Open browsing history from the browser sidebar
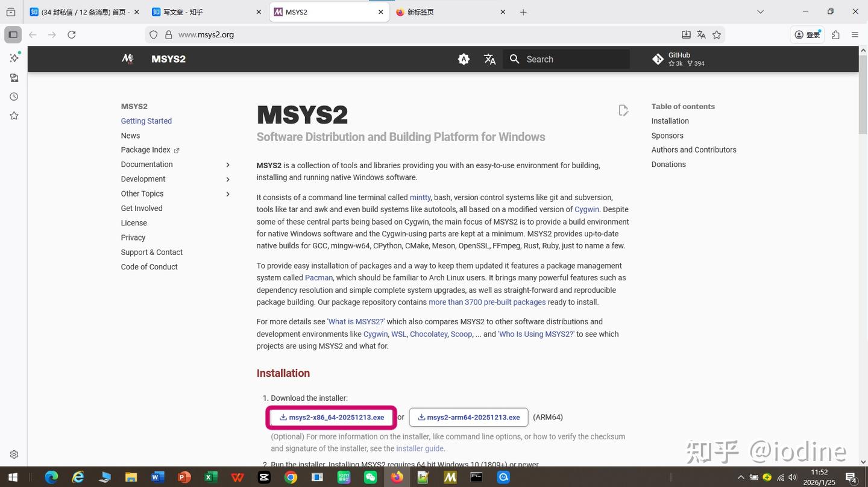 (x=13, y=96)
